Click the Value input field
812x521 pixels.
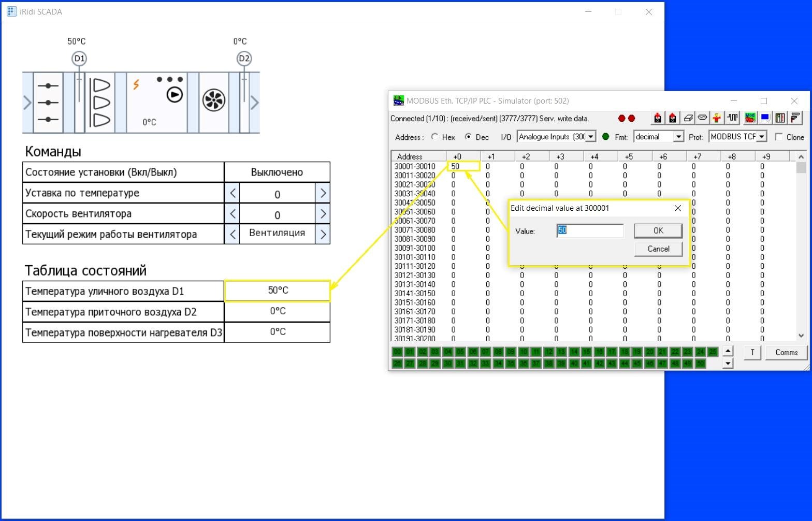[590, 230]
